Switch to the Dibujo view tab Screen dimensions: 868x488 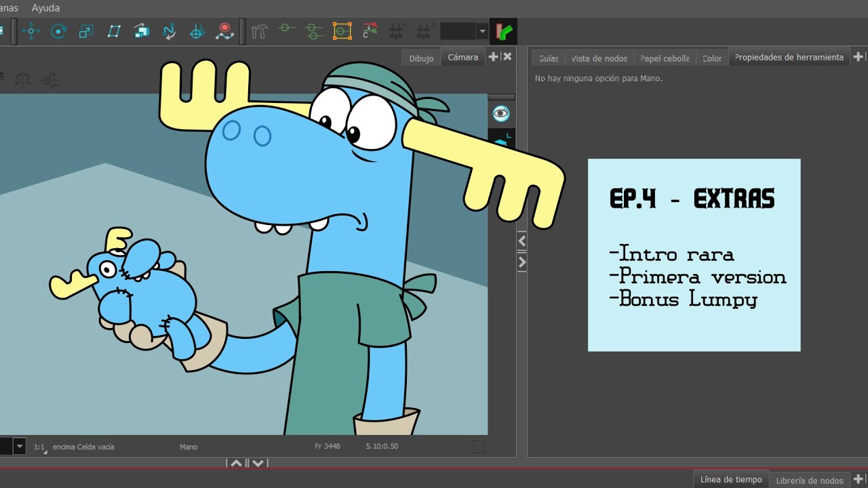[x=421, y=58]
